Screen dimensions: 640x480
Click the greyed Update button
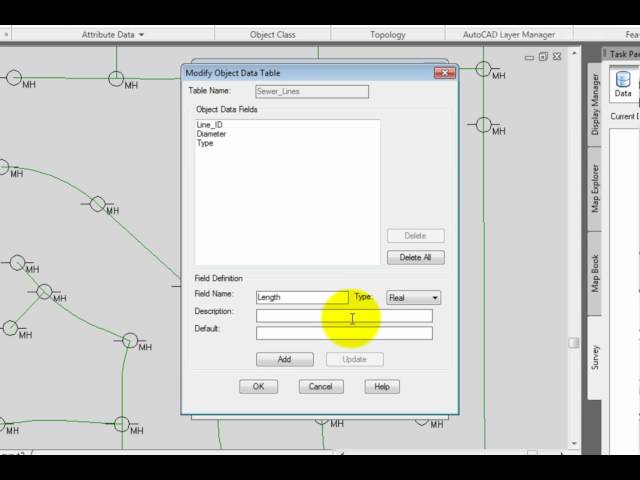click(x=354, y=359)
